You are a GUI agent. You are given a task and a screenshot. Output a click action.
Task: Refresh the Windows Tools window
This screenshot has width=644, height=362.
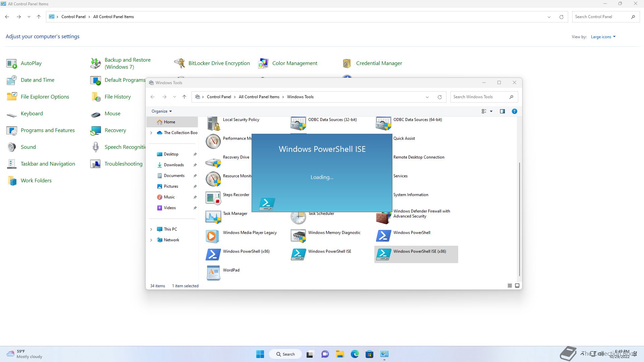(439, 97)
